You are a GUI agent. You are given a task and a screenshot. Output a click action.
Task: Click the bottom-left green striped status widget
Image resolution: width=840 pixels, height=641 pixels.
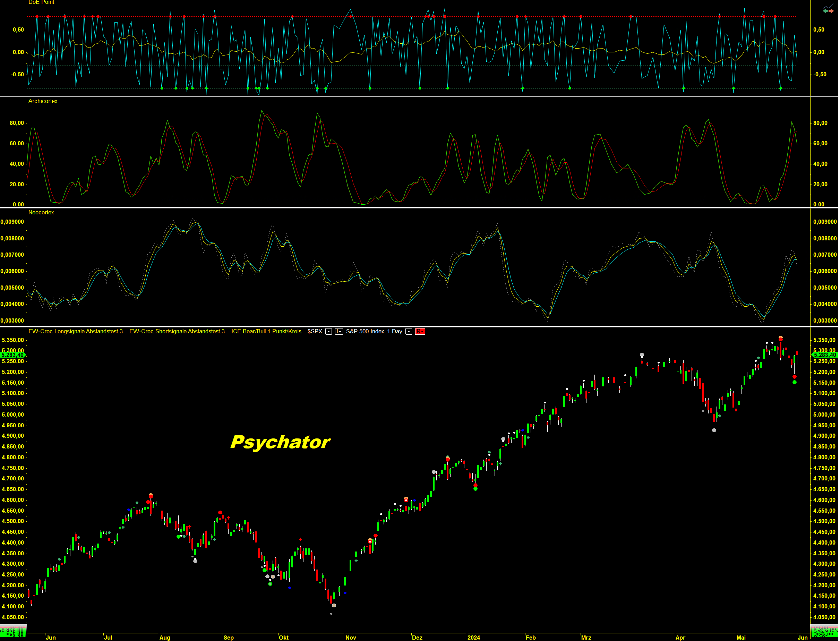click(x=13, y=632)
